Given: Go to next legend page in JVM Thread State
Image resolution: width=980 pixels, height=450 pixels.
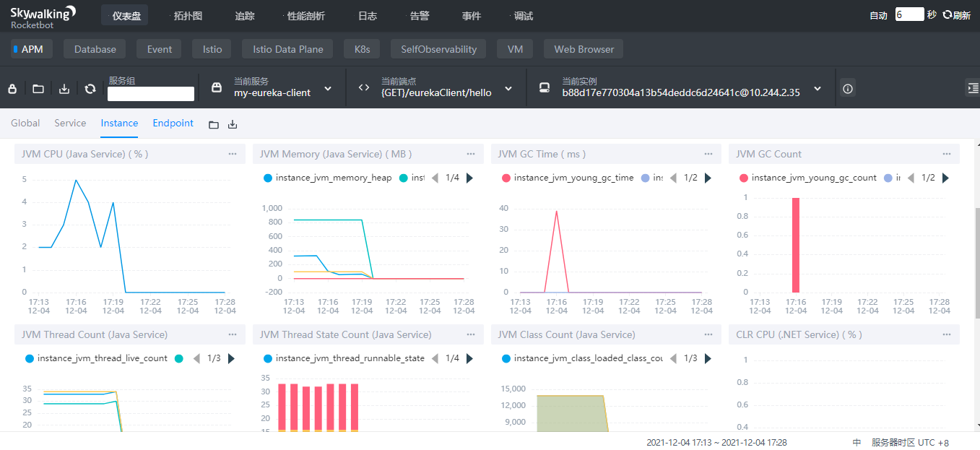Looking at the screenshot, I should tap(469, 358).
